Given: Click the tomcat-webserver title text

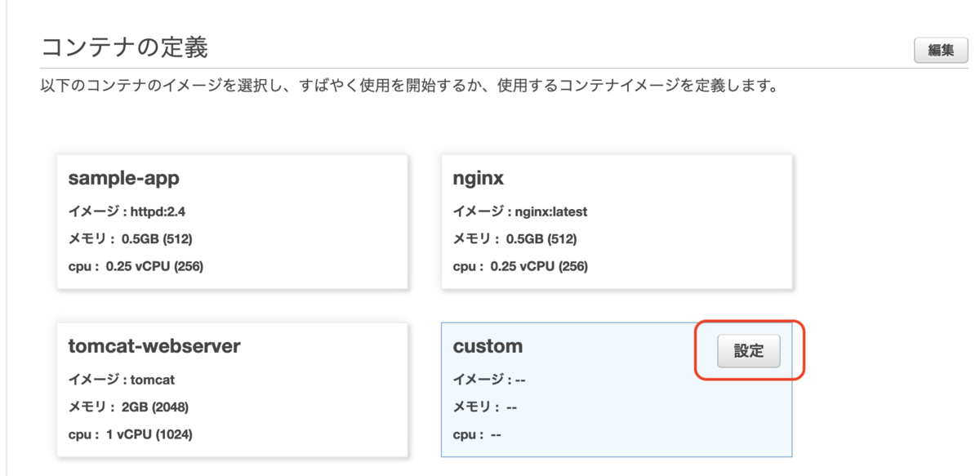Looking at the screenshot, I should click(x=154, y=346).
